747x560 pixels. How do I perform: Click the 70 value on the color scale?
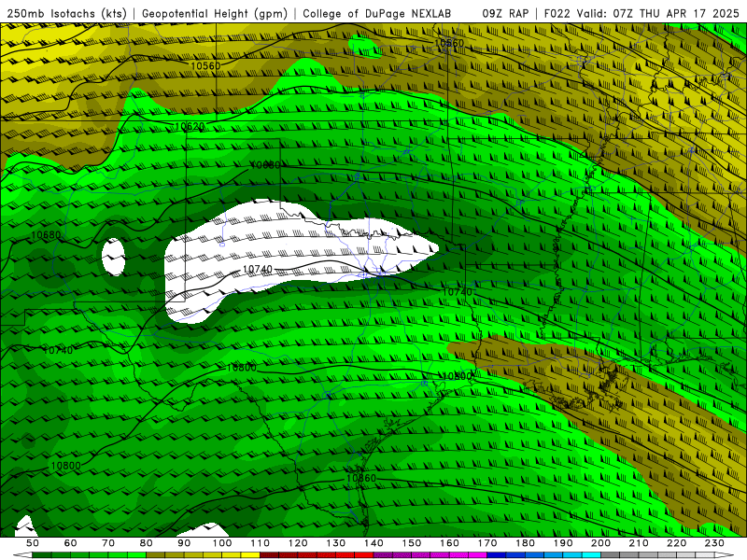(x=108, y=543)
